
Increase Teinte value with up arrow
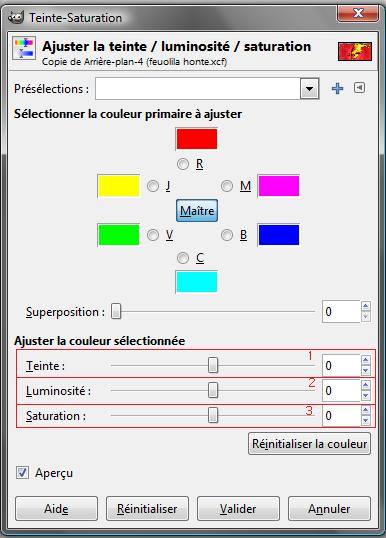point(365,360)
